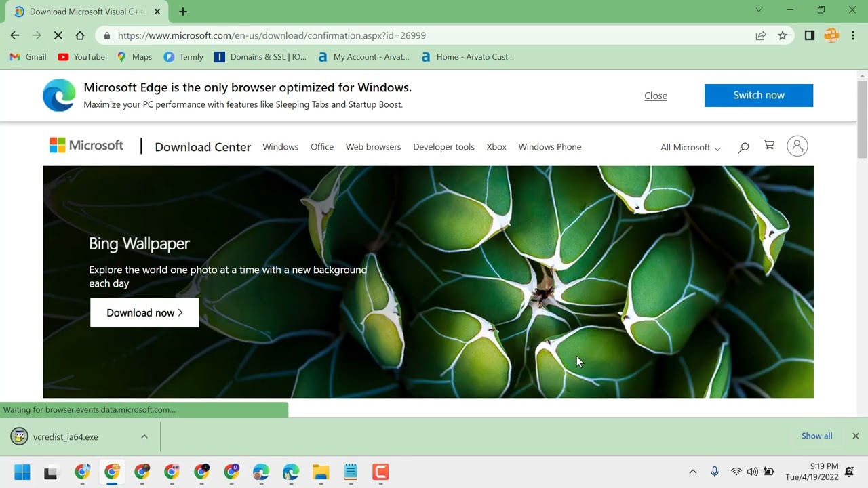The image size is (868, 488).
Task: Open the volume tray icon
Action: [x=752, y=472]
